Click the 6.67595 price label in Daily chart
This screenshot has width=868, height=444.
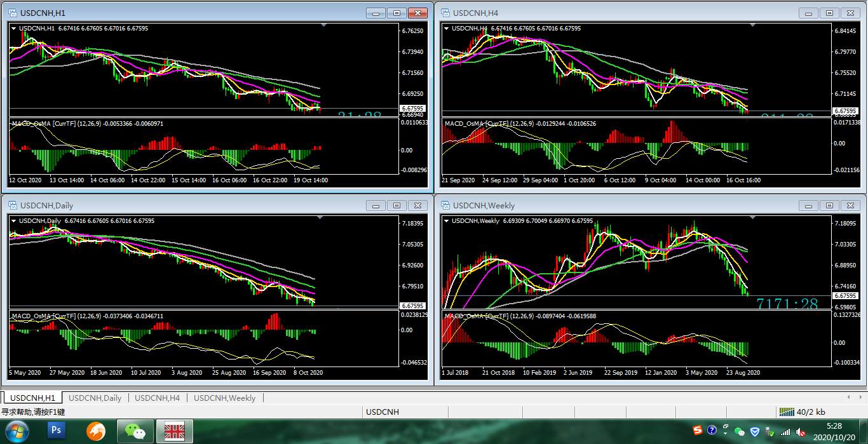click(x=413, y=306)
